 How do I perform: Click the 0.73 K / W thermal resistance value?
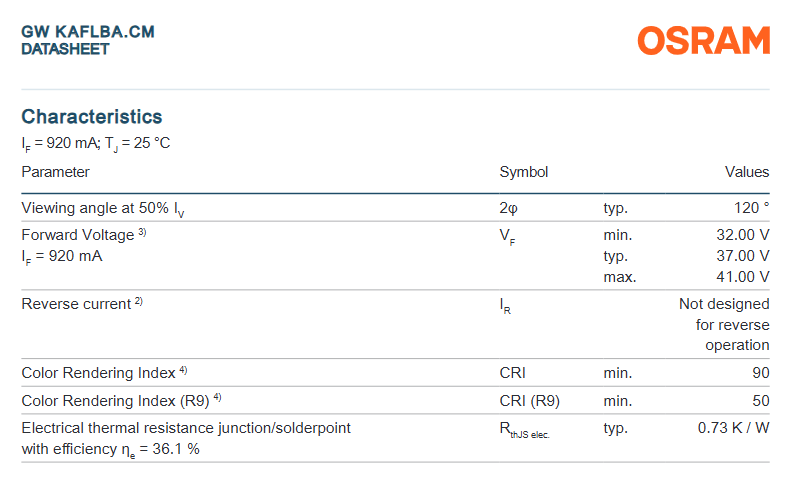[733, 428]
